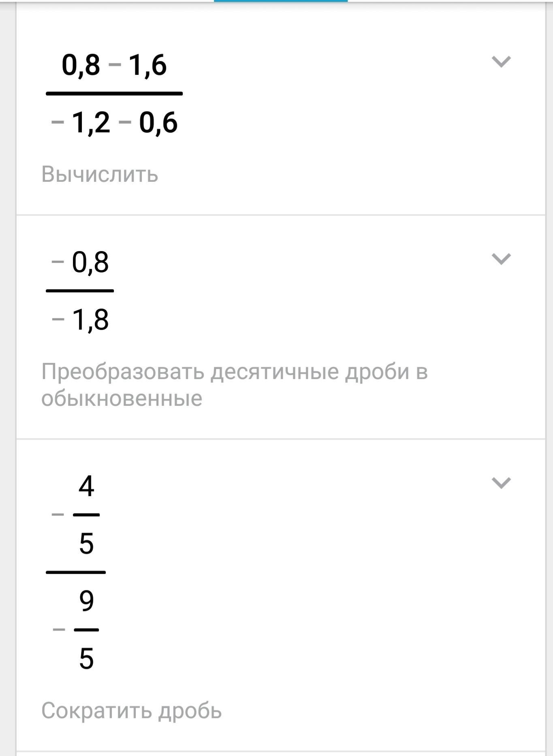Image resolution: width=553 pixels, height=756 pixels.
Task: Tap the value 1,6 in the first expression
Action: point(147,65)
